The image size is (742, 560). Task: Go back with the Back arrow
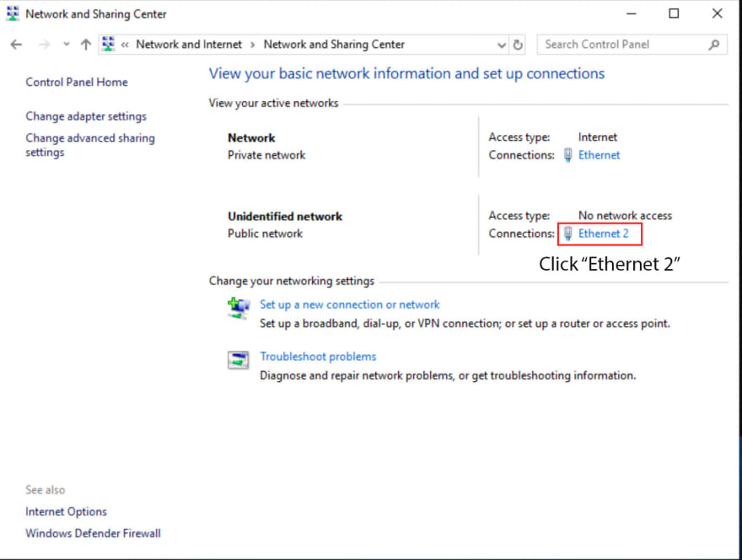16,45
